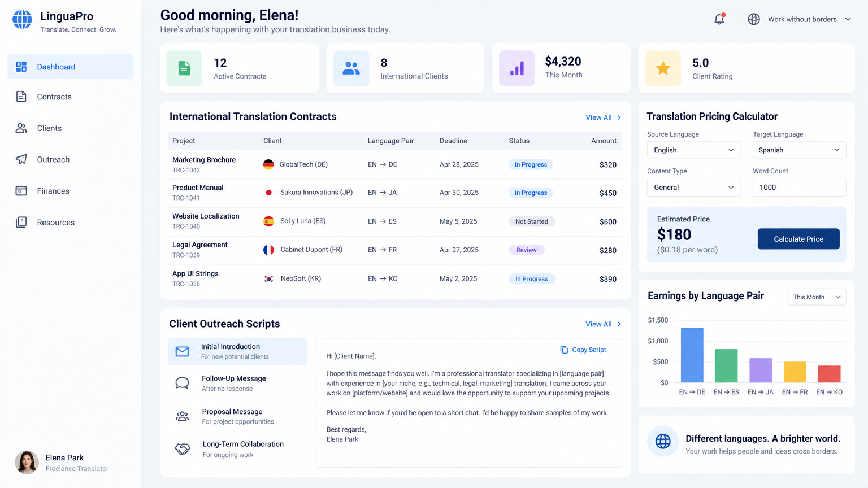
Task: Click the International Clients people icon
Action: click(351, 68)
